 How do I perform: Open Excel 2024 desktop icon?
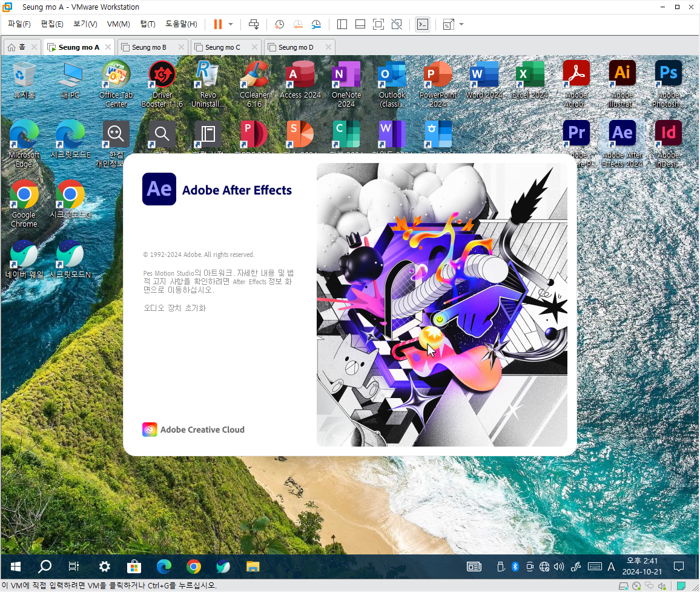(530, 81)
